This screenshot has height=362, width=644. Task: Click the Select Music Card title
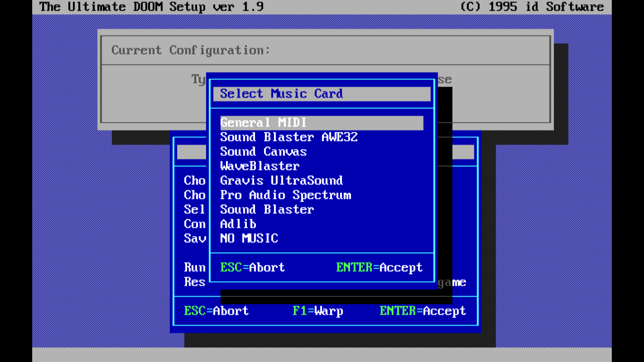point(281,94)
